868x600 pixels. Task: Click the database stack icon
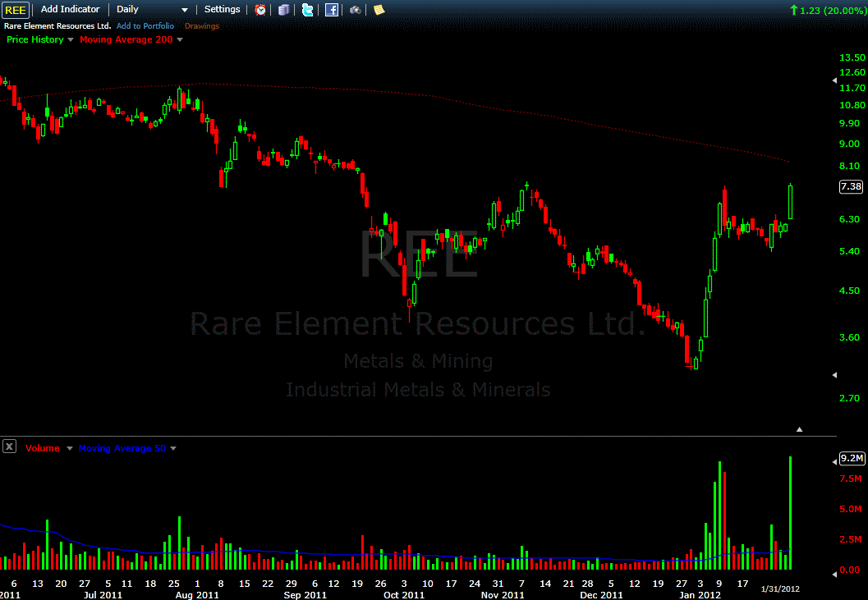tap(284, 9)
